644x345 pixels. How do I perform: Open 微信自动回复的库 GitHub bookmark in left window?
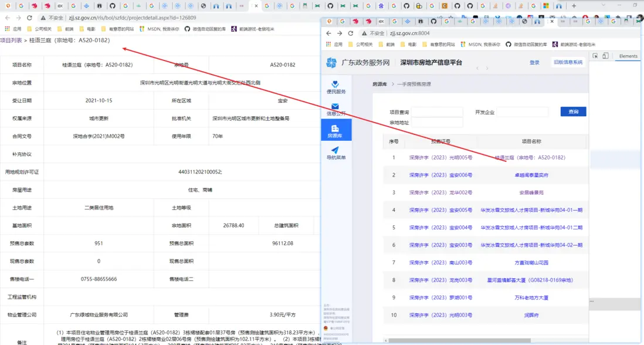[205, 29]
